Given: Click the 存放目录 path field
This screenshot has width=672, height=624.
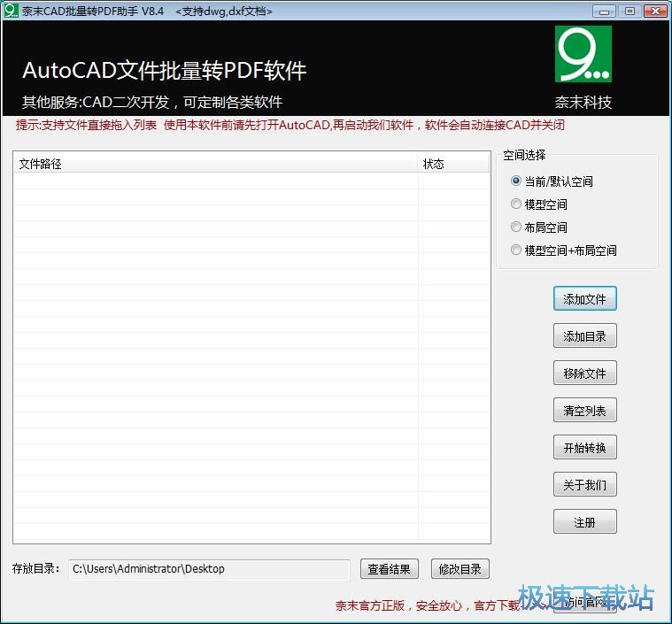Looking at the screenshot, I should pyautogui.click(x=209, y=569).
